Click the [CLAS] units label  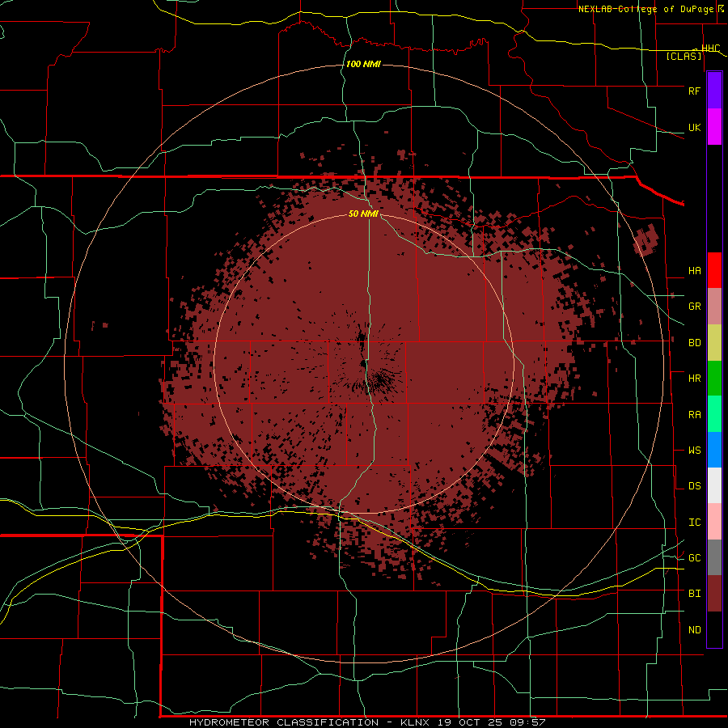(684, 57)
